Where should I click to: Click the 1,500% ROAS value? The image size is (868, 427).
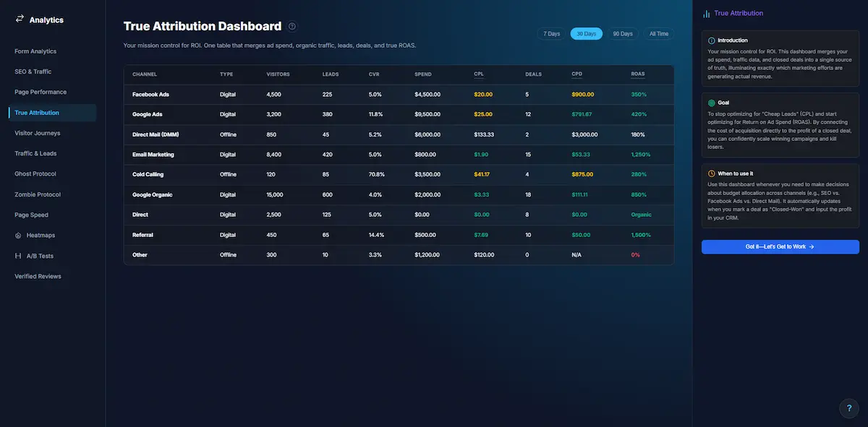(641, 235)
